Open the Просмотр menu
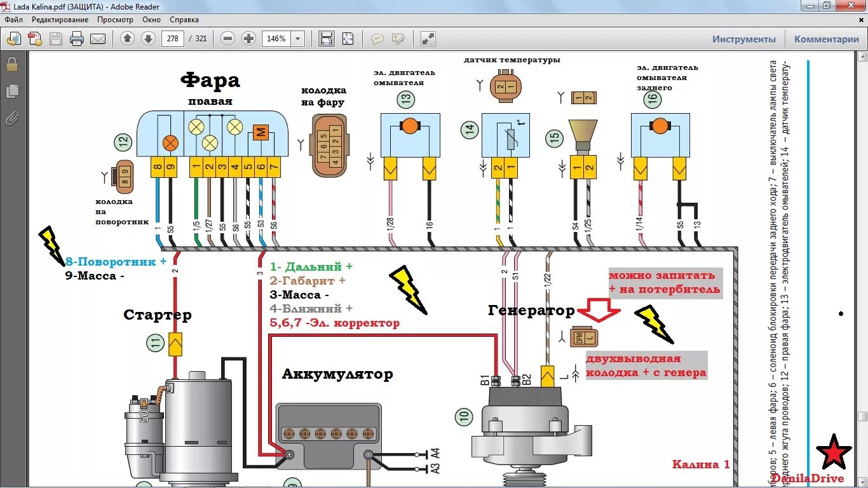Viewport: 868px width, 488px height. coord(116,20)
